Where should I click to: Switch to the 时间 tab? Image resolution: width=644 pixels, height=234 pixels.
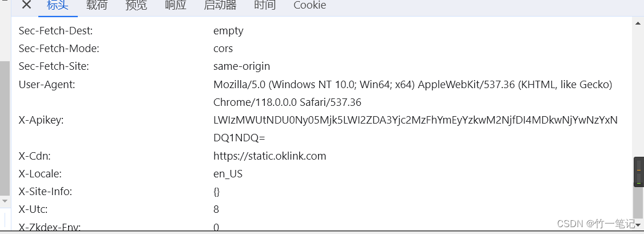265,5
